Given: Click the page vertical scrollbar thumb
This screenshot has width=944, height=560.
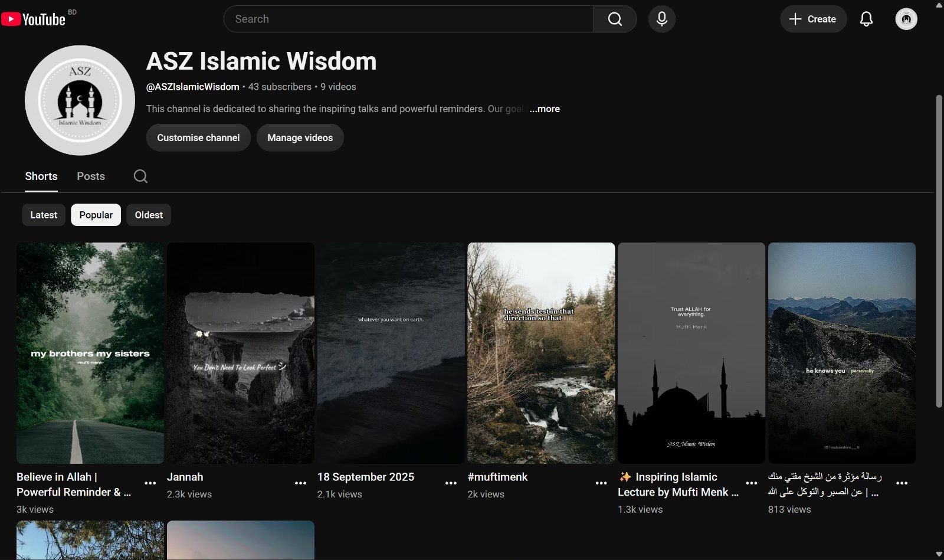Looking at the screenshot, I should pos(939,251).
